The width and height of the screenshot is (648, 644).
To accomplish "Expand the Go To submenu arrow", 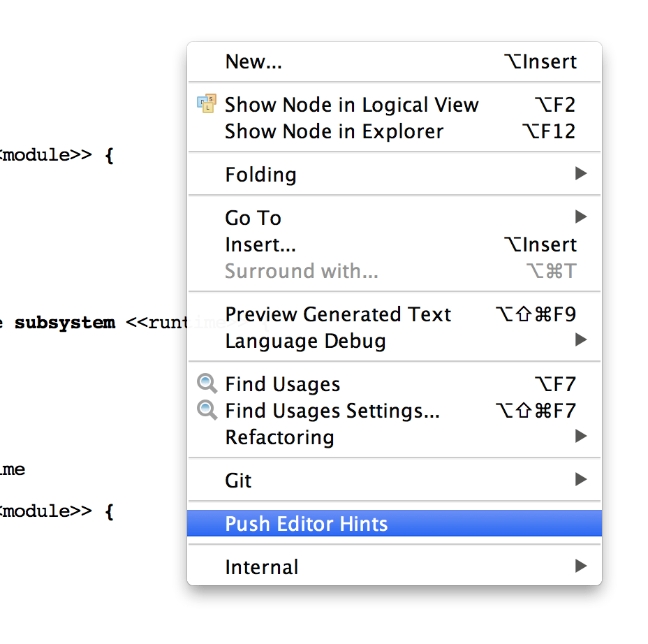I will (580, 217).
